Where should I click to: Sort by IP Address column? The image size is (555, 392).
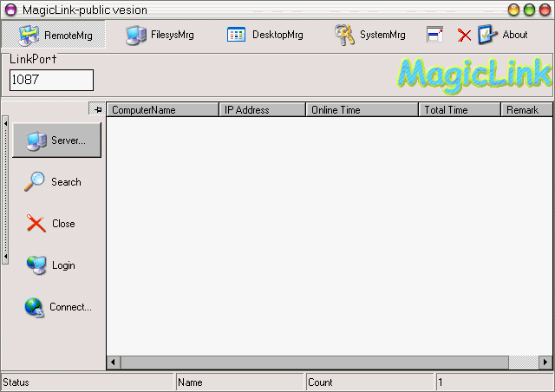point(262,110)
